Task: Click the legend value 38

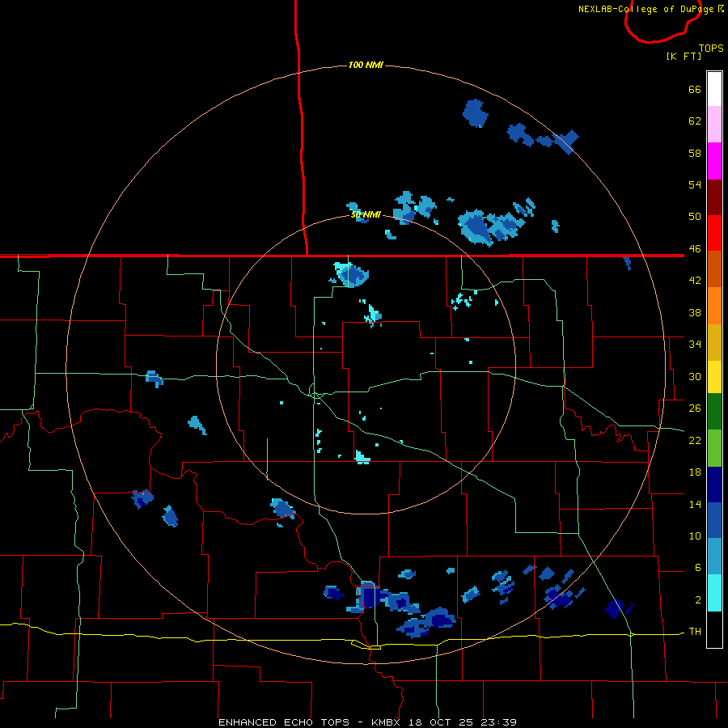Action: tap(695, 313)
